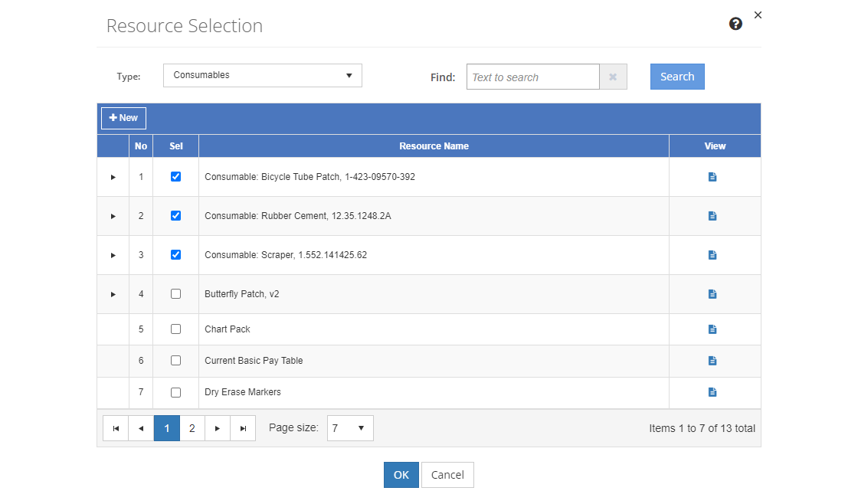Go to next page of results
Screen dimensions: 858x504
click(218, 428)
